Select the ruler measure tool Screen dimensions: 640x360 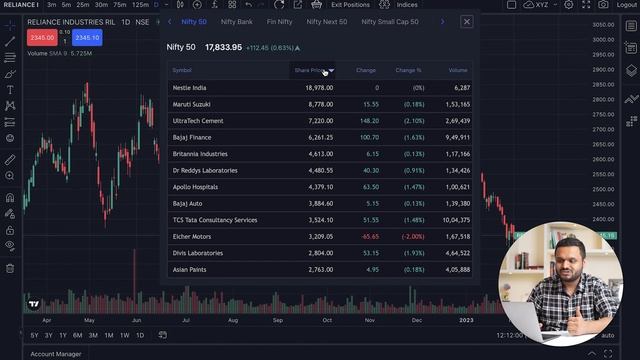(x=10, y=160)
